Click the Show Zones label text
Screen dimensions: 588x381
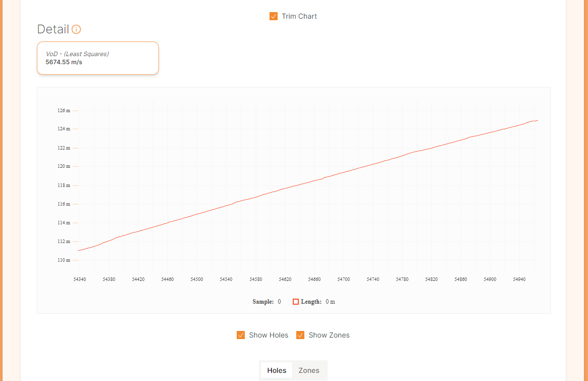pyautogui.click(x=329, y=335)
